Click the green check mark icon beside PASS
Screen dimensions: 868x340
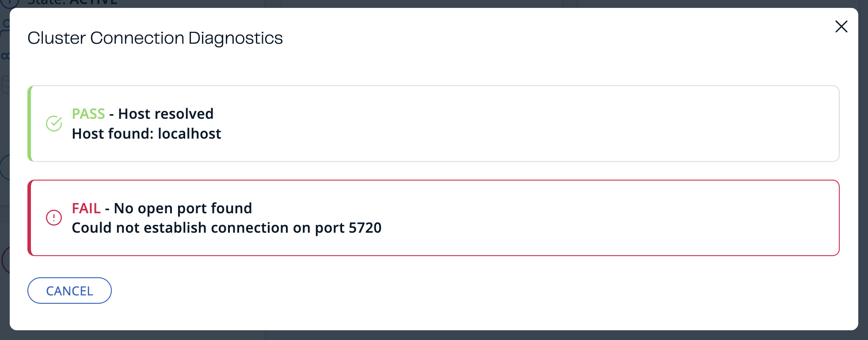click(x=54, y=124)
